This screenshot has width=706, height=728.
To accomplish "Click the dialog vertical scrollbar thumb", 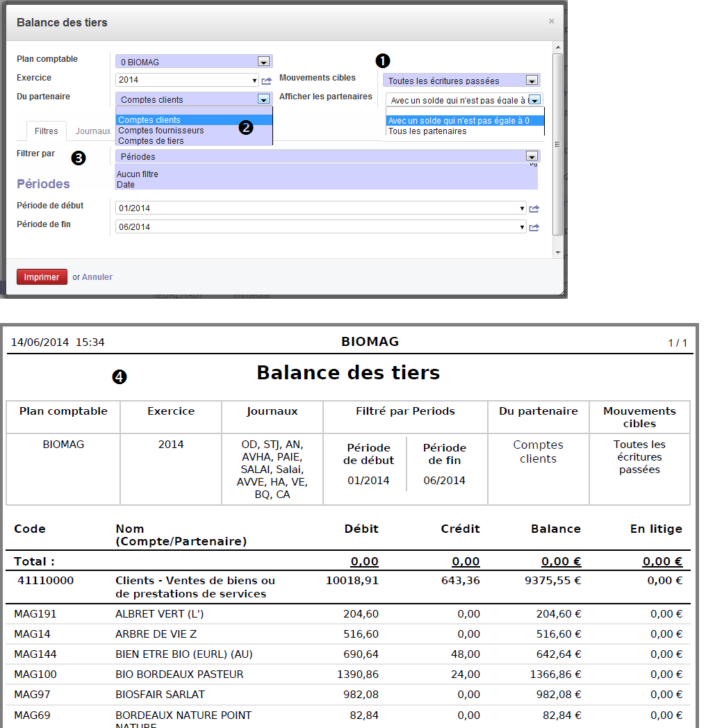I will click(558, 144).
